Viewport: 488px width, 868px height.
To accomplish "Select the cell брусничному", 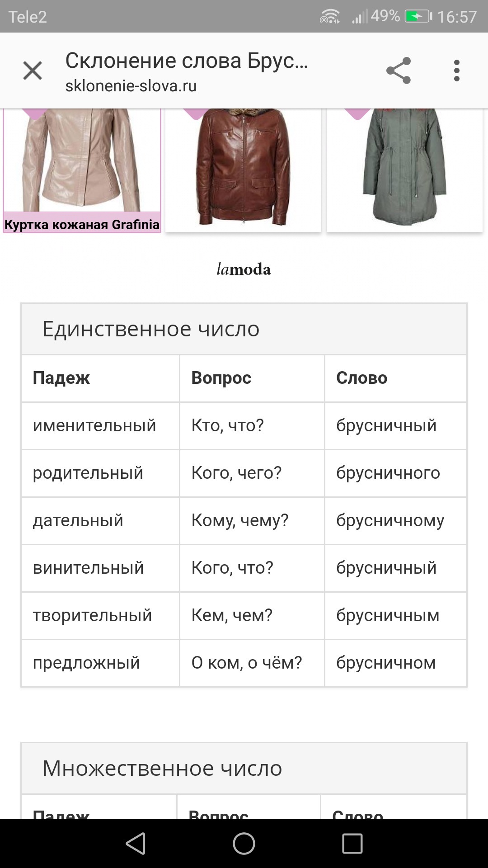I will pos(396,521).
